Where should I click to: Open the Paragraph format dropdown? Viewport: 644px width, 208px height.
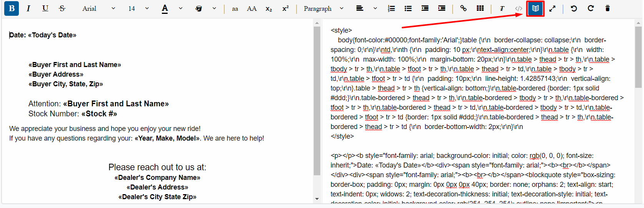click(x=323, y=8)
